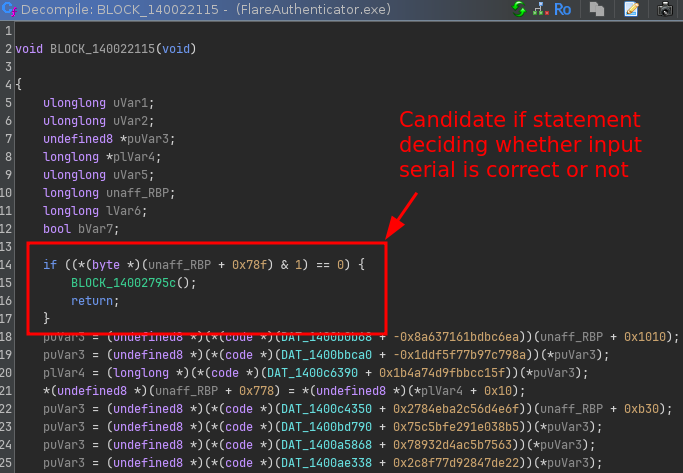This screenshot has height=473, width=683.
Task: Click the green re-decompile refresh icon
Action: coord(519,10)
